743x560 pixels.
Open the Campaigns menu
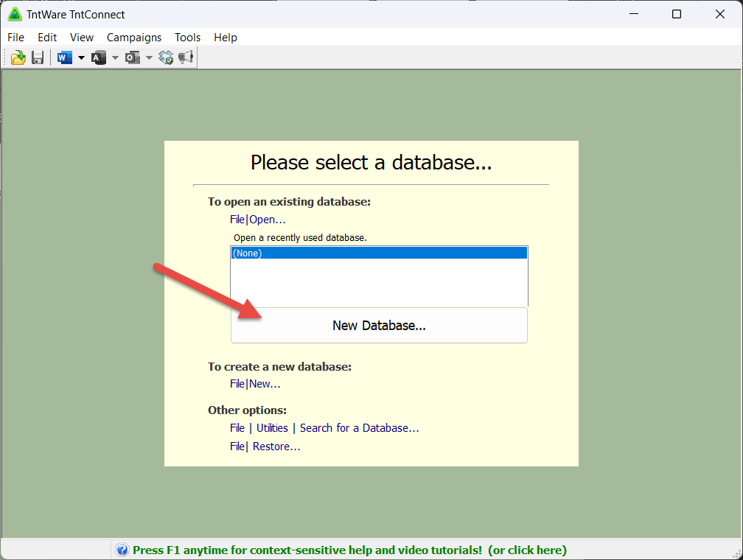pos(134,38)
